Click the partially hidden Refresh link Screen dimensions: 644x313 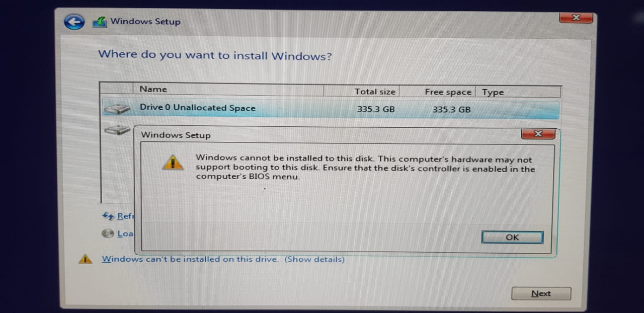(x=125, y=216)
